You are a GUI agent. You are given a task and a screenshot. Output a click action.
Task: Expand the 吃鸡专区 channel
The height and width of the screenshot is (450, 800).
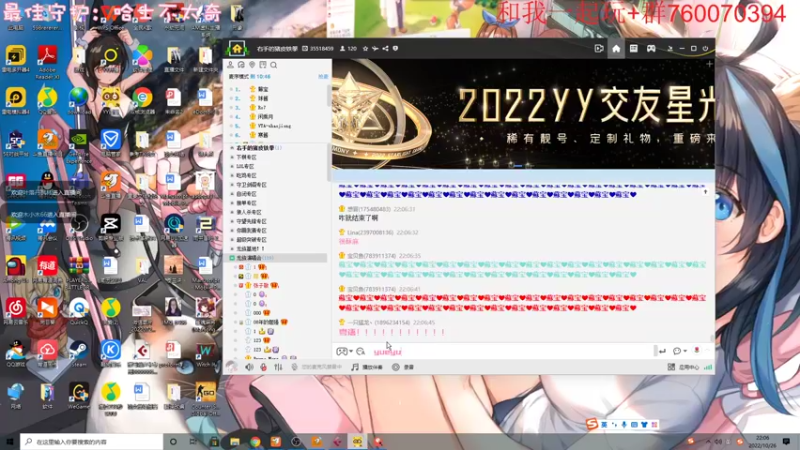[232, 176]
